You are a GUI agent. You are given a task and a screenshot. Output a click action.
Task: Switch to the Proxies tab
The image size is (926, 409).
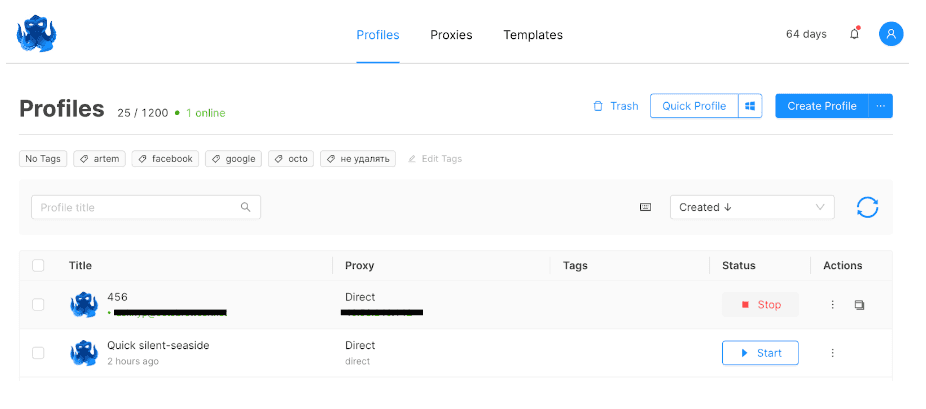tap(451, 35)
